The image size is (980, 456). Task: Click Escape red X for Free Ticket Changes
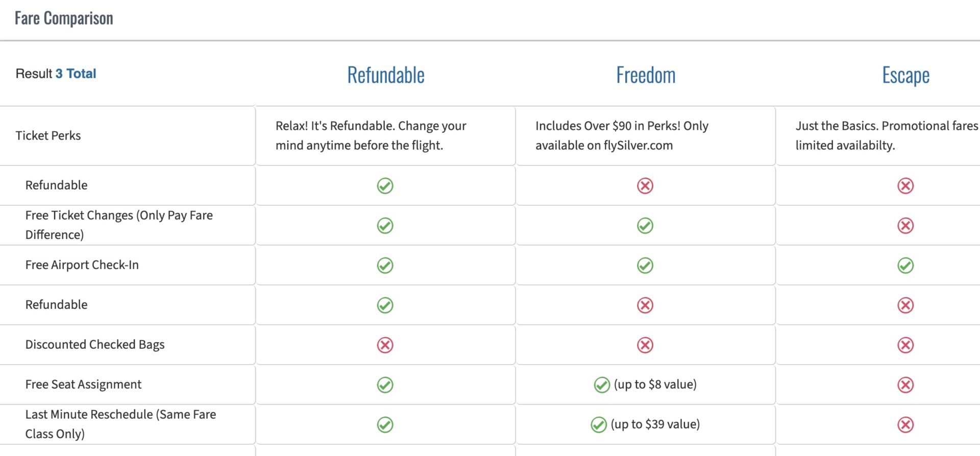(905, 226)
